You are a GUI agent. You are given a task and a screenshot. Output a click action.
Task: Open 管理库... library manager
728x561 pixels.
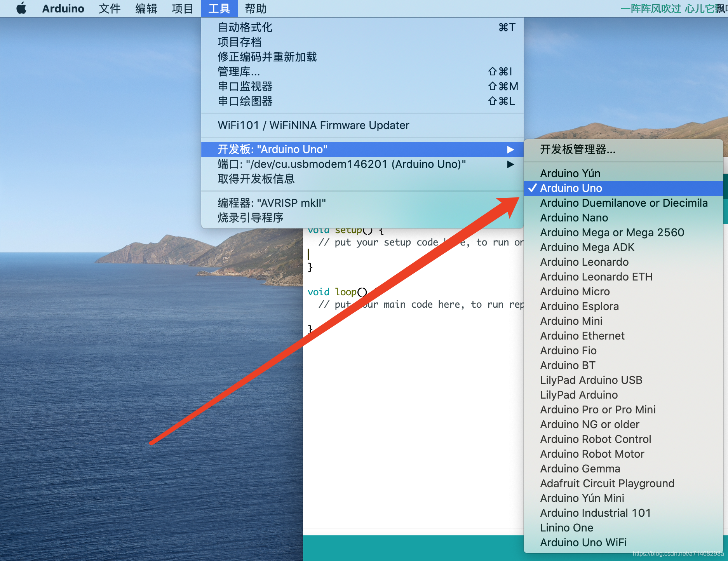pos(362,71)
